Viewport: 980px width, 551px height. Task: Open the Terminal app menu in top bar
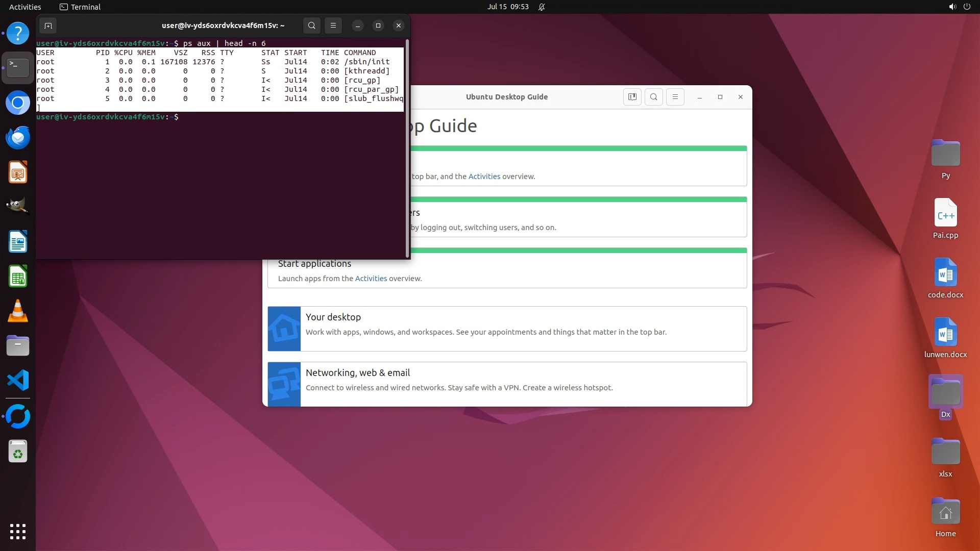(x=80, y=7)
